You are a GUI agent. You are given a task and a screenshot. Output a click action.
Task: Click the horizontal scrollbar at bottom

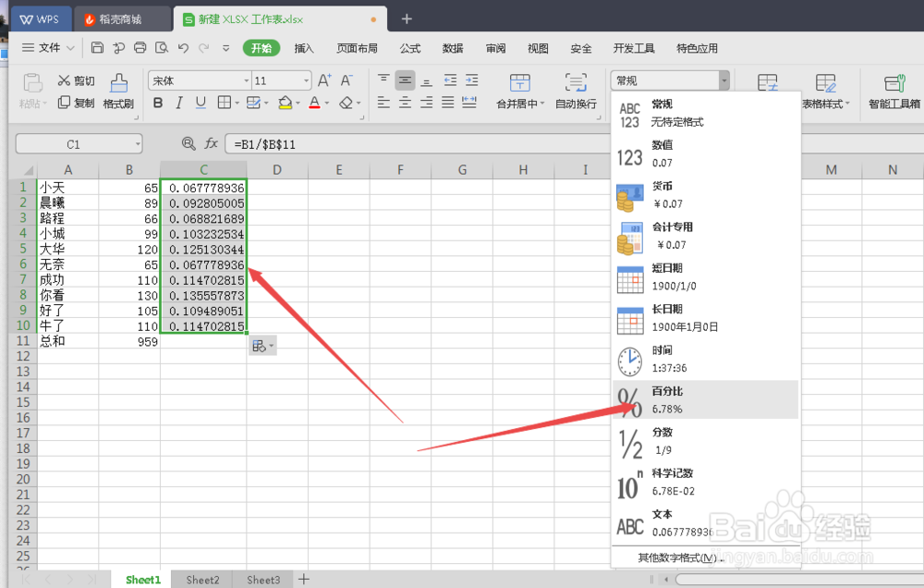799,580
